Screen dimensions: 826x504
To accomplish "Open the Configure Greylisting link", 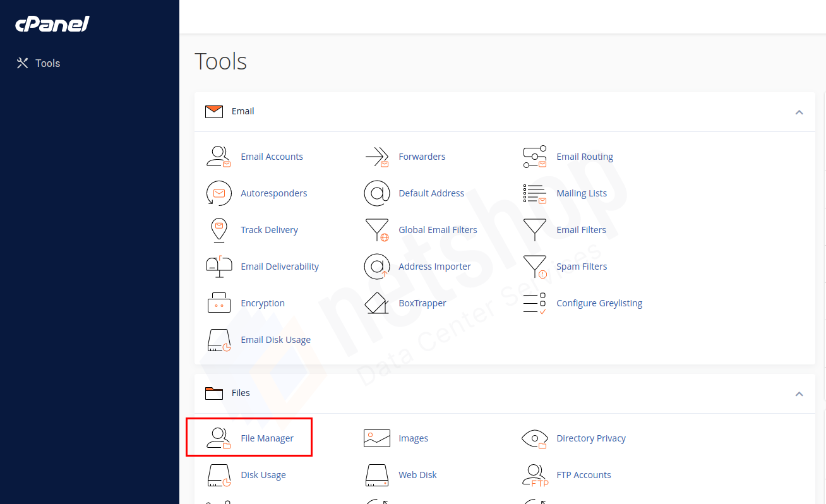I will click(599, 303).
